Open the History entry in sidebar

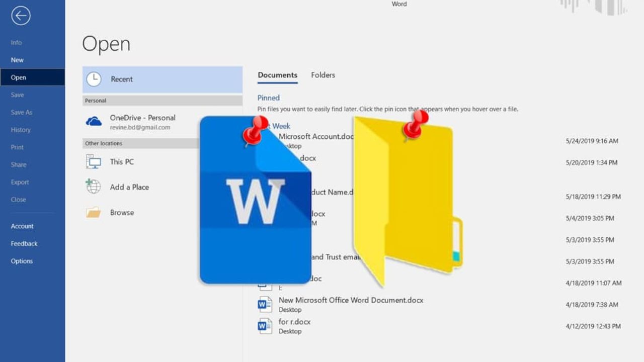[x=21, y=130]
